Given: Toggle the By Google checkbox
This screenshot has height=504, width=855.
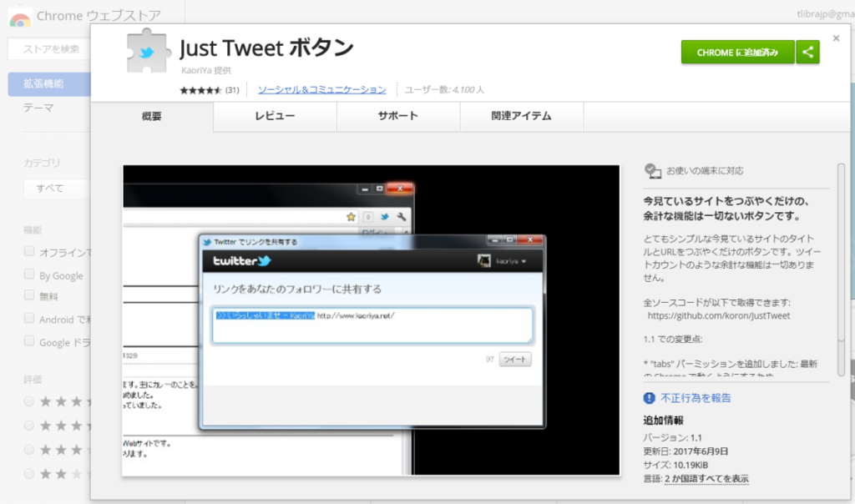Looking at the screenshot, I should coord(29,274).
